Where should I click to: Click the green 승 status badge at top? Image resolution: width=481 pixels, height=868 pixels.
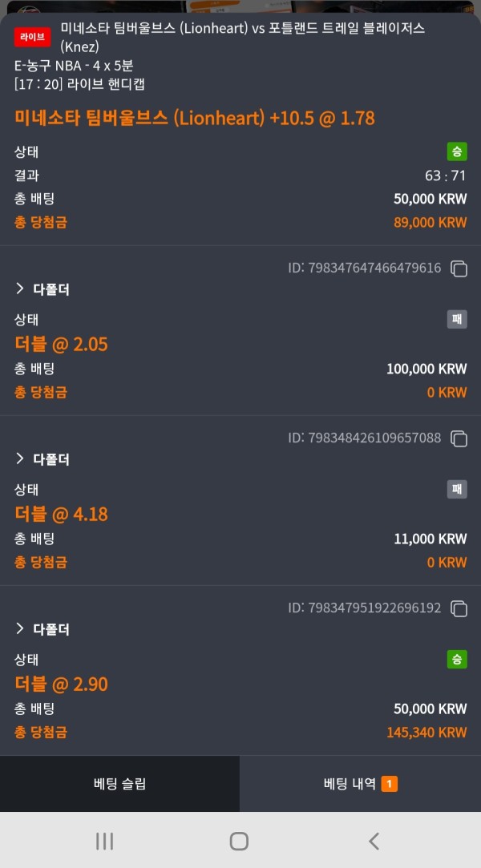click(x=455, y=151)
